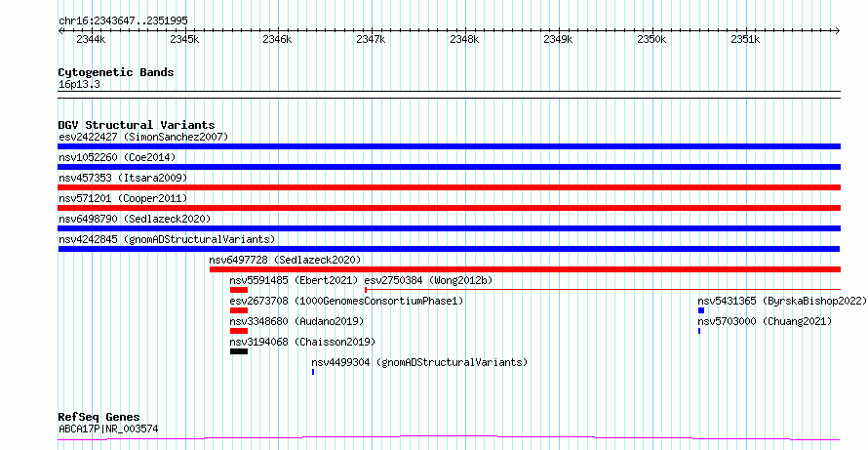Click the 2346k ruler position
This screenshot has width=868, height=450.
[x=277, y=40]
